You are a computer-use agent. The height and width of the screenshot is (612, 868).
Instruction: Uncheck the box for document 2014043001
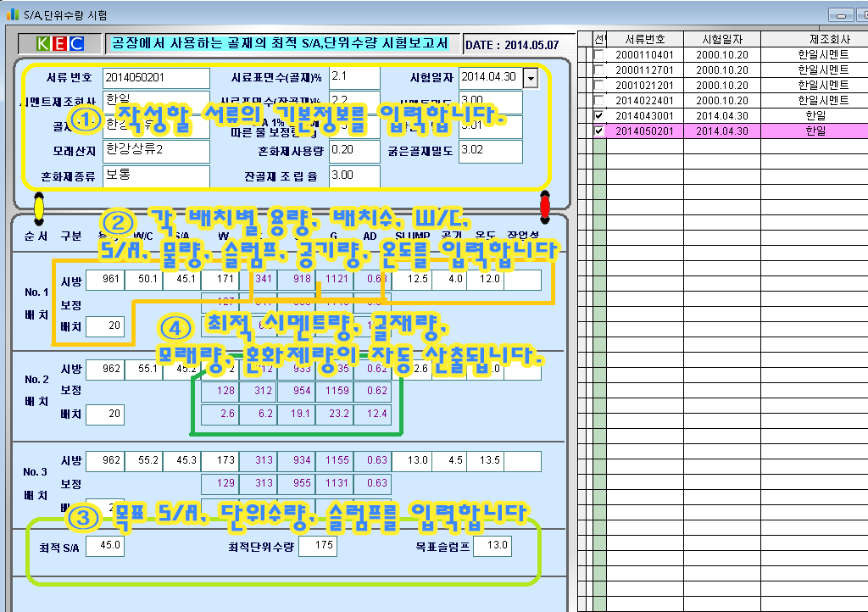(599, 115)
